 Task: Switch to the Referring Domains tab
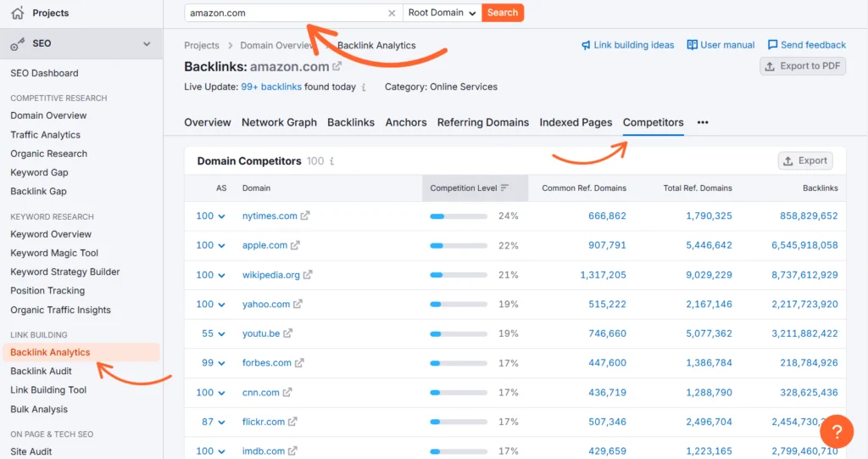click(x=482, y=122)
